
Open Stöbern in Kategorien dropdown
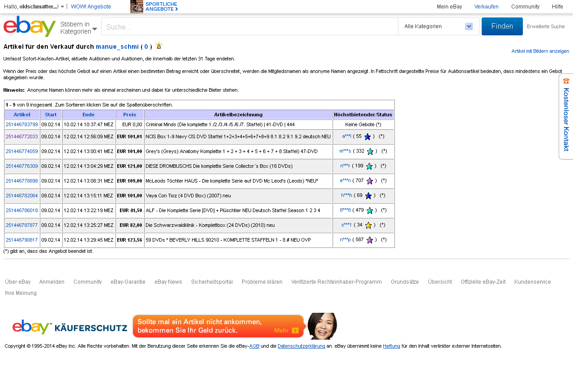click(79, 27)
